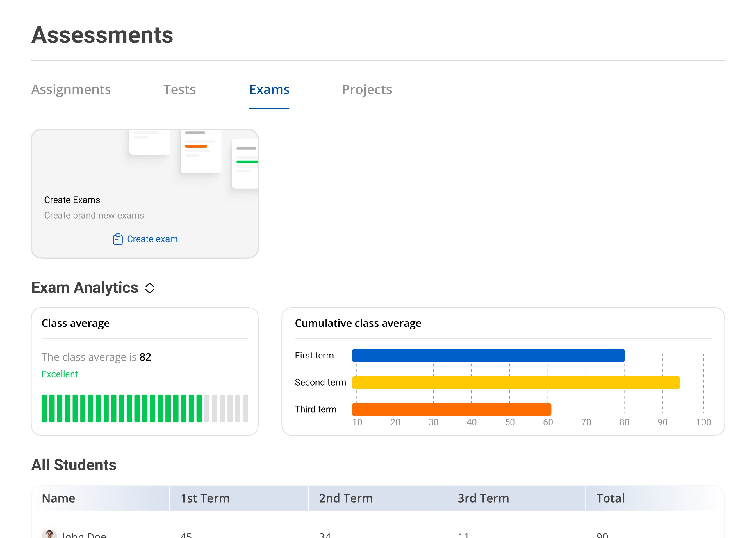Click the Name column header
756x538 pixels.
(58, 498)
